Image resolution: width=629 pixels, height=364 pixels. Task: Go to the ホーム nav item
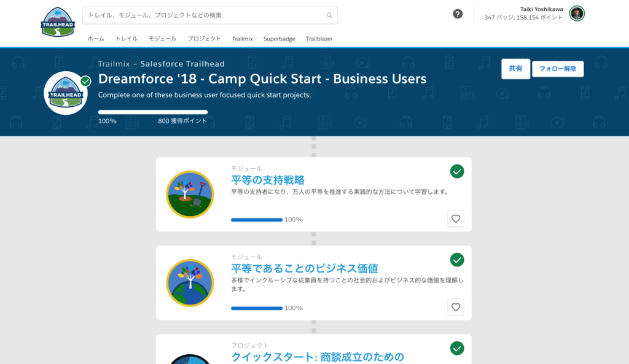click(x=96, y=39)
